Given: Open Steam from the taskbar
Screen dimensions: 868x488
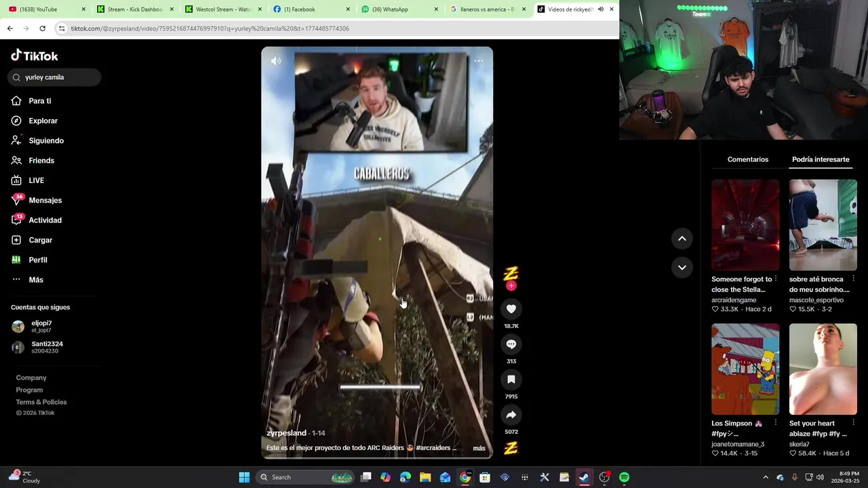Looking at the screenshot, I should pyautogui.click(x=584, y=477).
